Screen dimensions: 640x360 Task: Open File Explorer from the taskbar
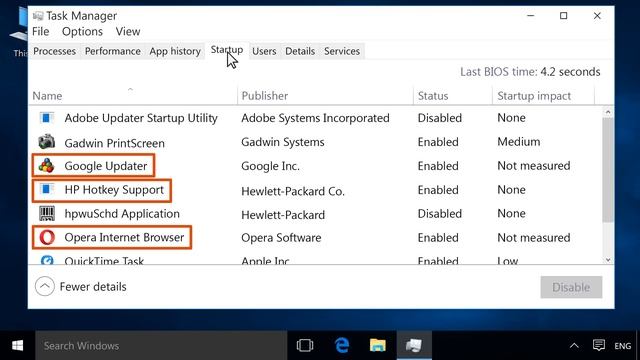378,346
